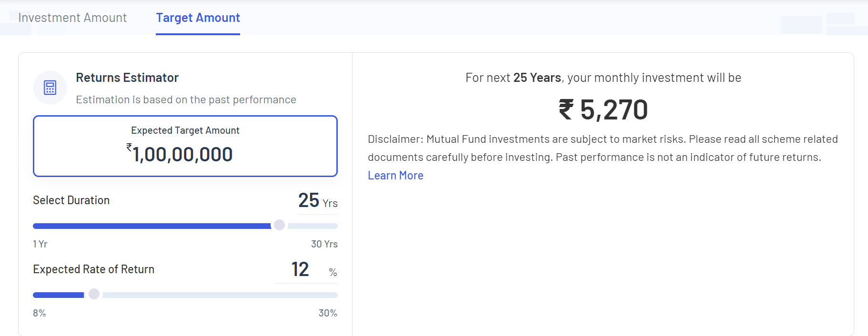Click the 8% minimum rate label

pyautogui.click(x=40, y=313)
